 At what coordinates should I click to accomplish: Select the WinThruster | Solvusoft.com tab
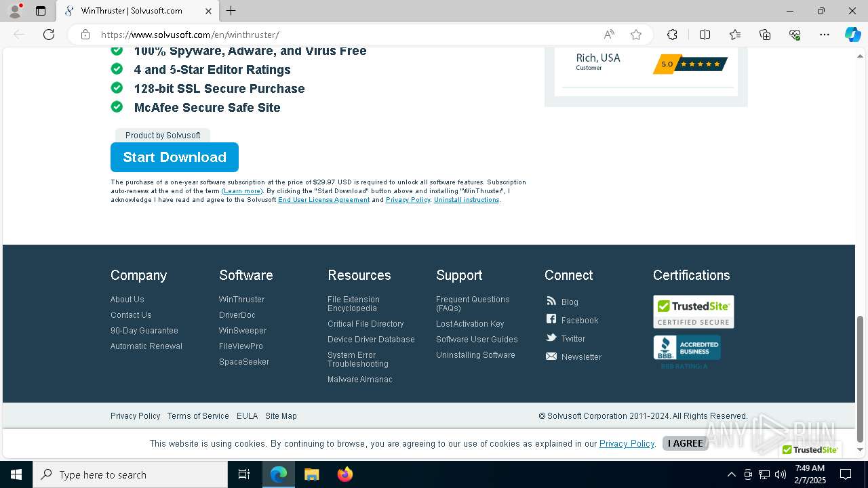[137, 11]
